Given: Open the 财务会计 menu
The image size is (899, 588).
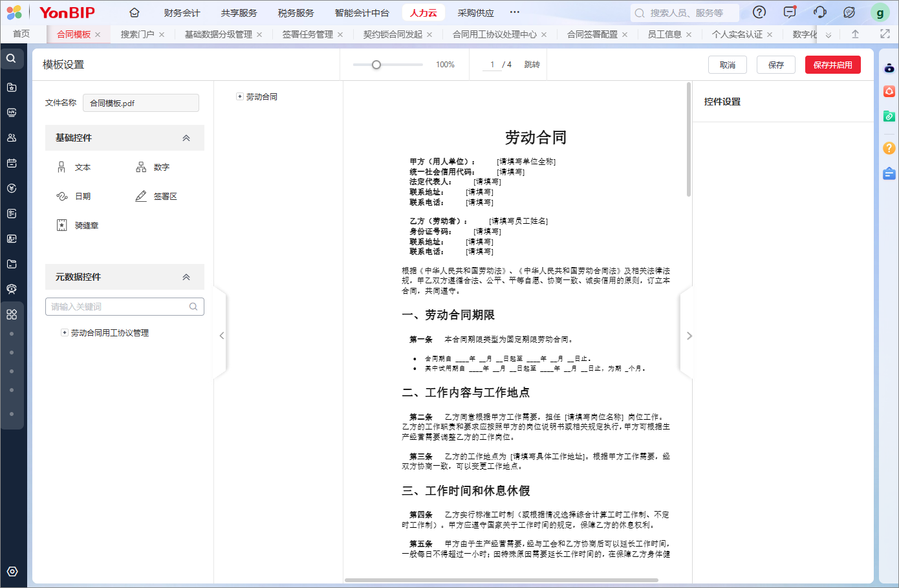Looking at the screenshot, I should [182, 13].
